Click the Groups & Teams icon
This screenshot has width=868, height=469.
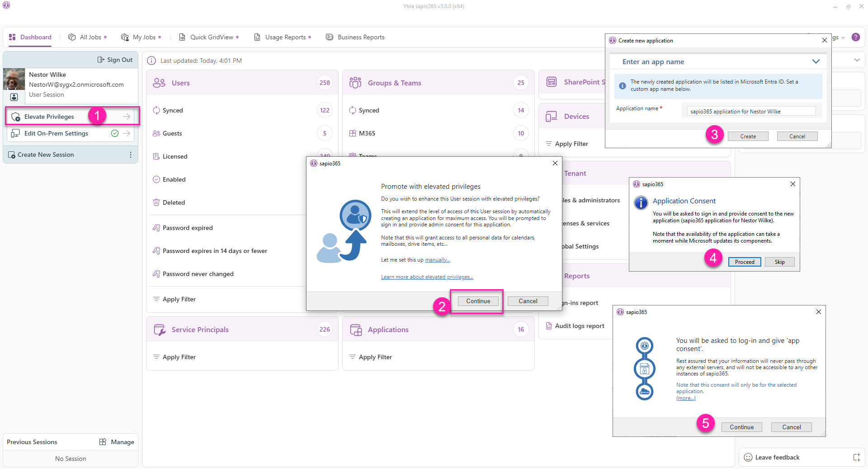point(355,83)
